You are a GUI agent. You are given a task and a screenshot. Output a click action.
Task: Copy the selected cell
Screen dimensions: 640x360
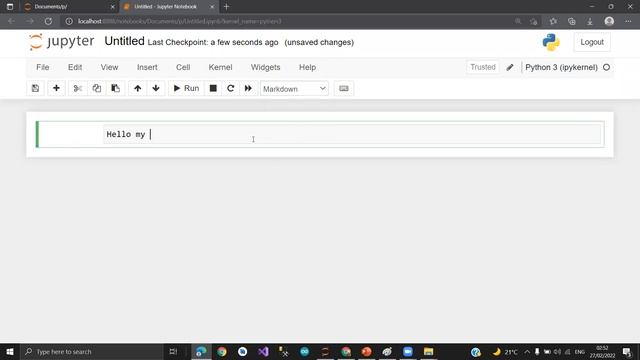[x=96, y=88]
